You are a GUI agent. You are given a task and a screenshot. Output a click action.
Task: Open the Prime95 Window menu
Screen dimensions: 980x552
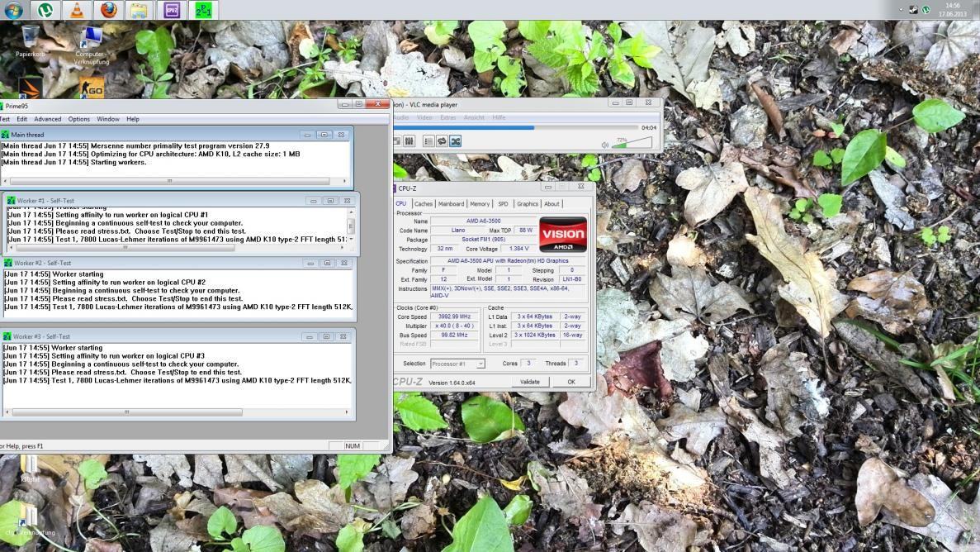[x=107, y=119]
